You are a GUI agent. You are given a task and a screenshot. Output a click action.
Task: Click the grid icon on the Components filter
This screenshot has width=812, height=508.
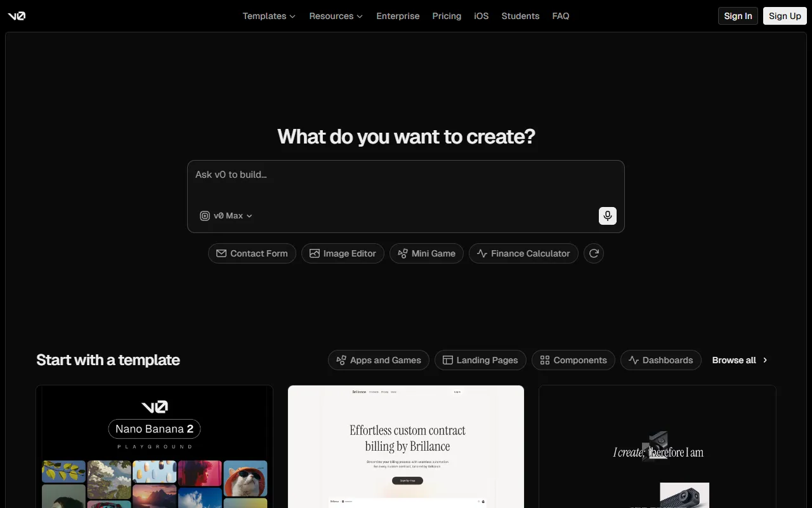coord(544,360)
